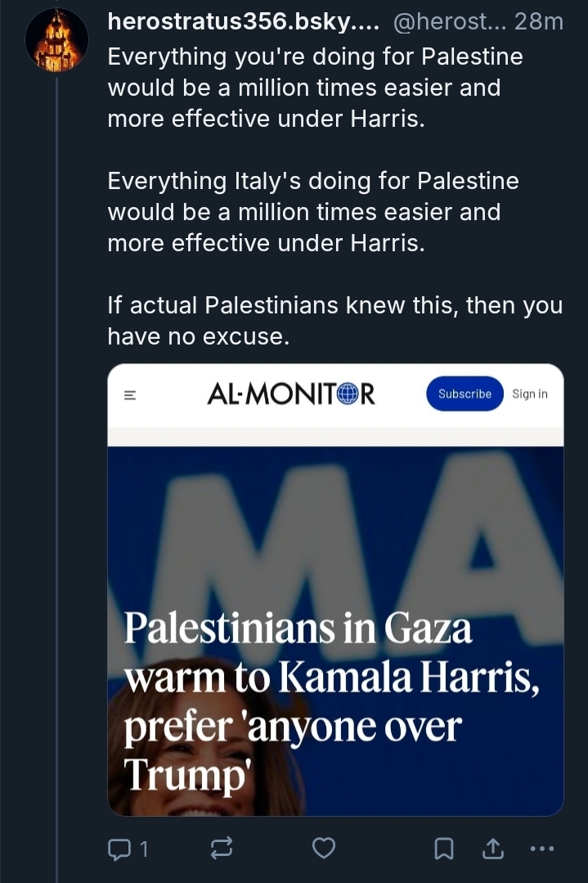The image size is (588, 883).
Task: Open the burning building profile avatar
Action: coord(56,40)
